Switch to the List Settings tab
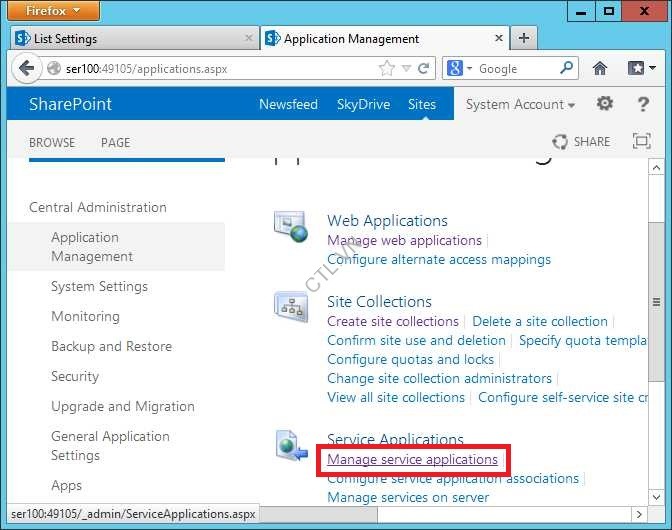 pos(130,38)
